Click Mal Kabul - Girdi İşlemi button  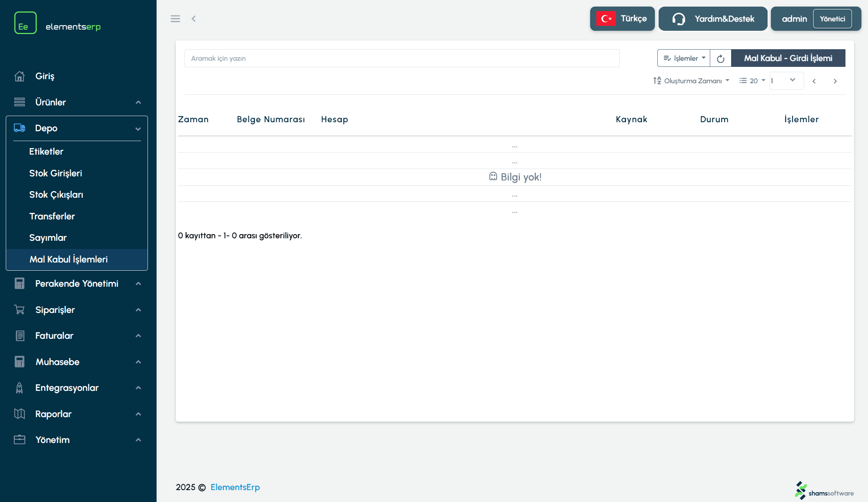click(788, 58)
